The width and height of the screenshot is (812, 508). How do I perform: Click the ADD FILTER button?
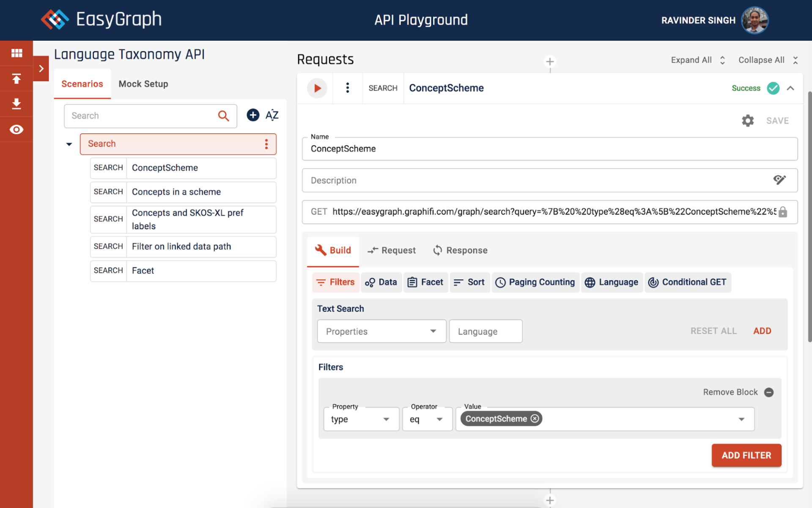coord(746,456)
